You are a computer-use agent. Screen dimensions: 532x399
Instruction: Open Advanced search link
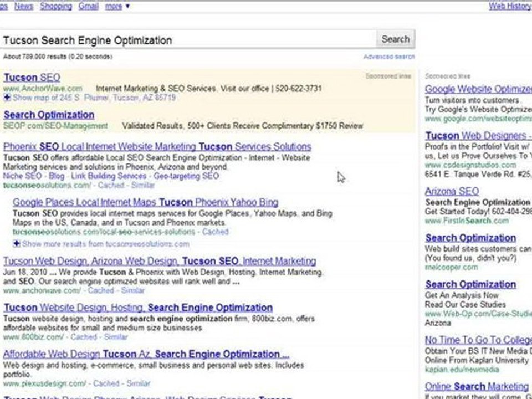point(389,57)
